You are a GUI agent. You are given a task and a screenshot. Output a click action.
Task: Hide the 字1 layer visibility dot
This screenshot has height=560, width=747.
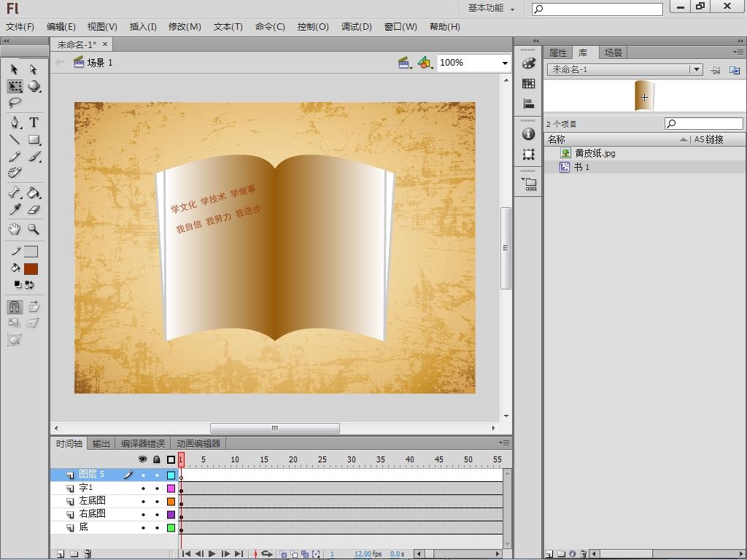click(143, 488)
